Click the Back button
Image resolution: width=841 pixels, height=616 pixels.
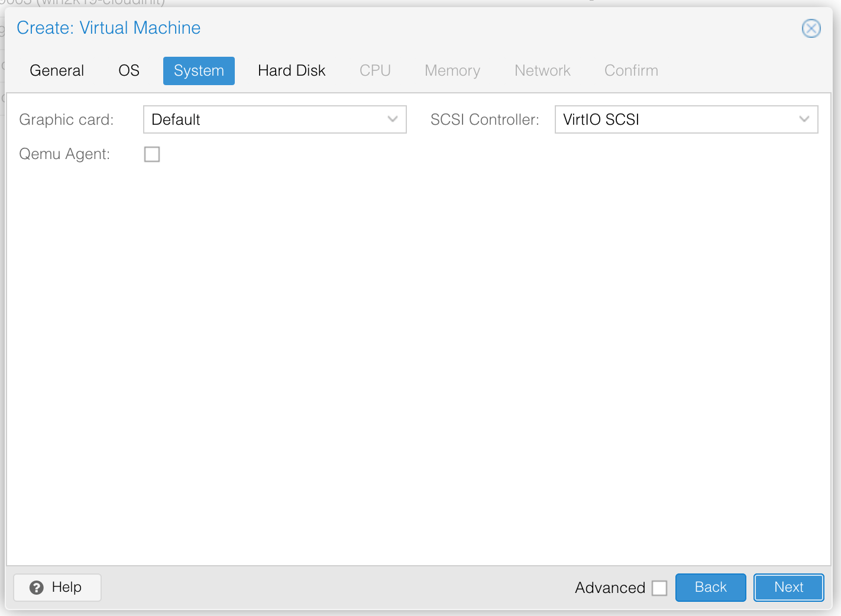710,587
